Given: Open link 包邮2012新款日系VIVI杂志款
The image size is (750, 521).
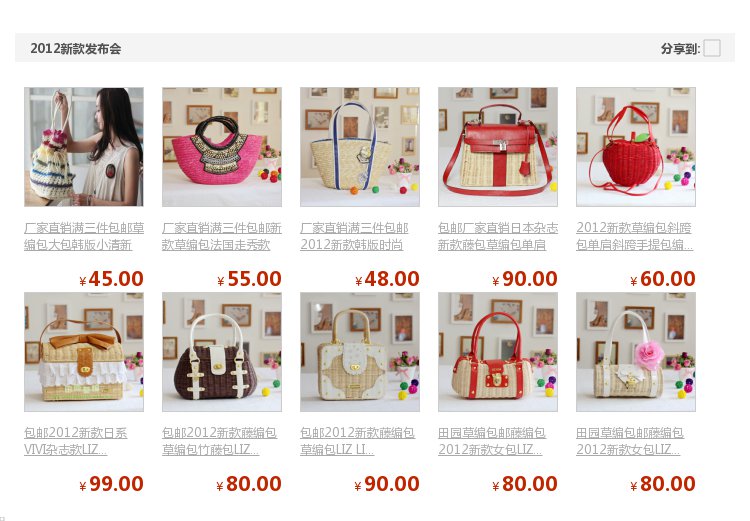Looking at the screenshot, I should tap(76, 441).
